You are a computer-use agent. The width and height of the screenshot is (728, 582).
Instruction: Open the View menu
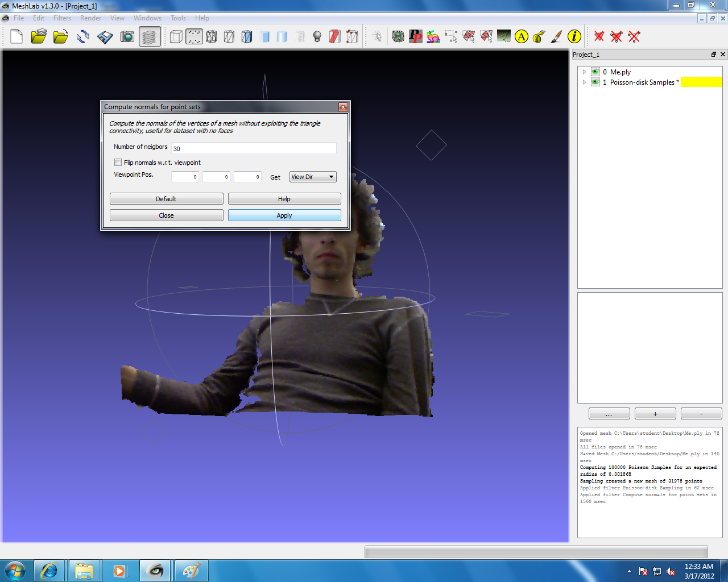pos(117,18)
